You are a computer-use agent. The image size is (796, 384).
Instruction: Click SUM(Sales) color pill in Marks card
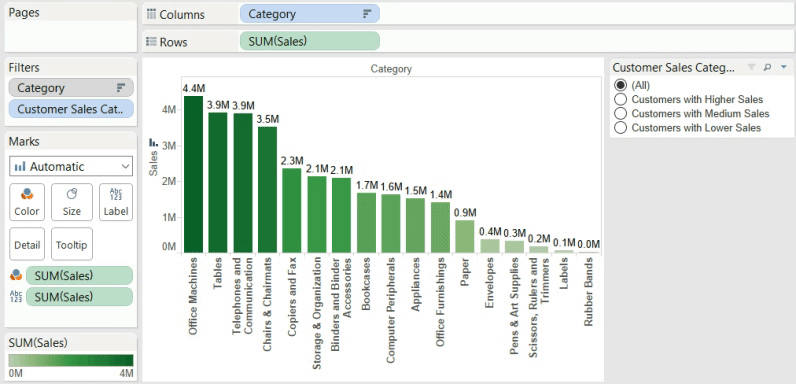79,275
